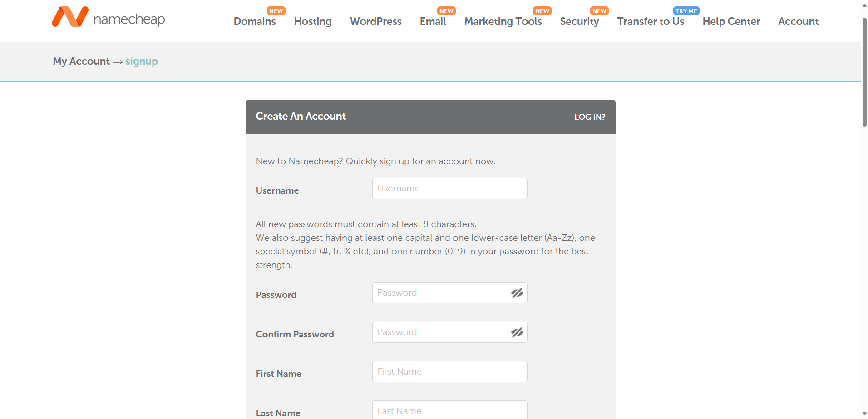Click the NEW badge above Security
Image resolution: width=868 pixels, height=419 pixels.
click(x=599, y=11)
